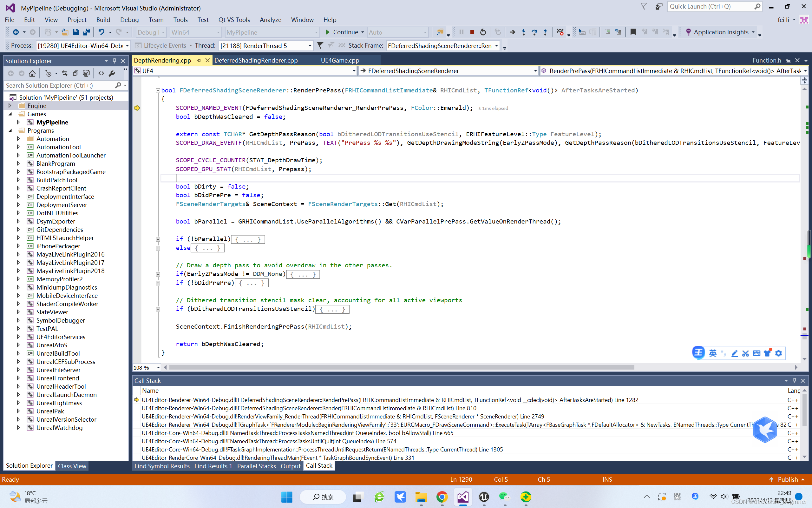Expand the Engine folder in Solution Explorer
Screen dimensions: 812x508
pos(10,106)
